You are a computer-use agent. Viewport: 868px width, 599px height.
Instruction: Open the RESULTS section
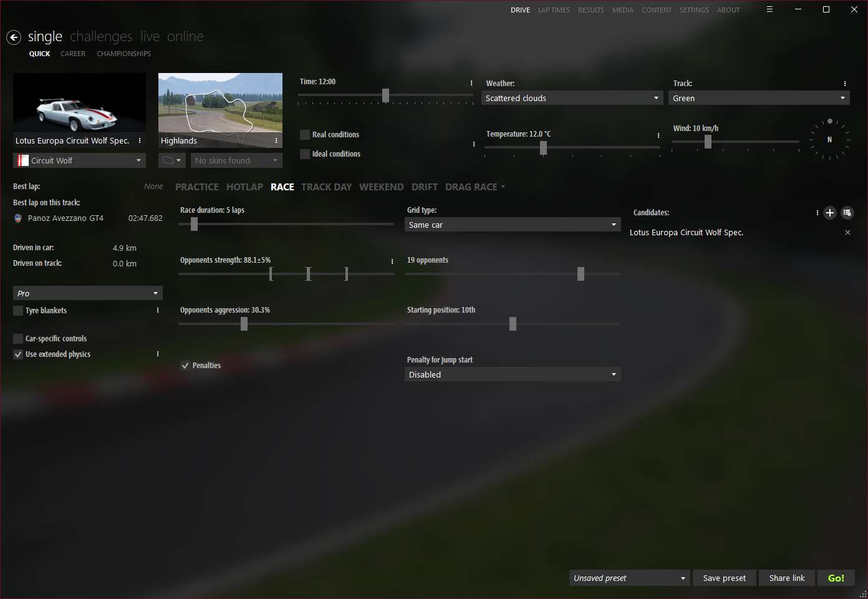[x=591, y=10]
